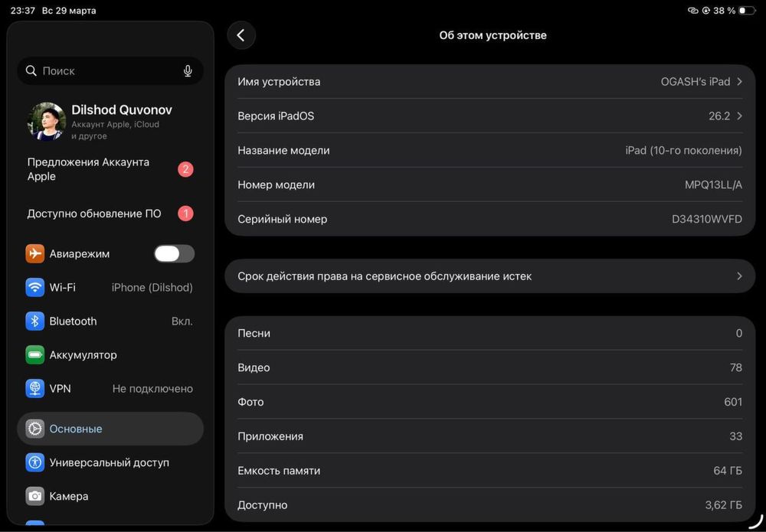This screenshot has height=532, width=766.
Task: Open the Dilshod Quvonov account
Action: (x=110, y=122)
